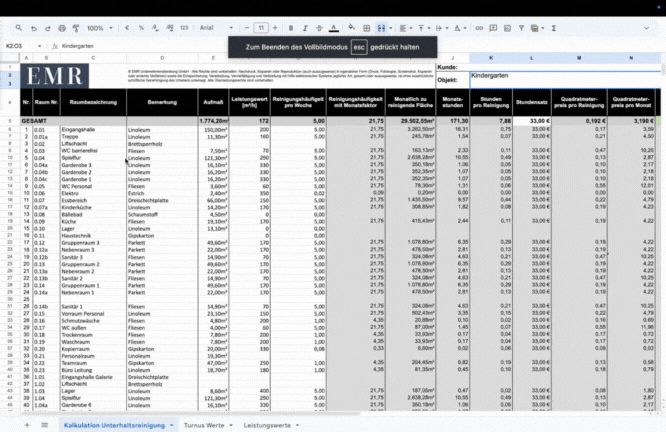Format as currency with the € icon
This screenshot has height=432, width=666.
[x=127, y=28]
